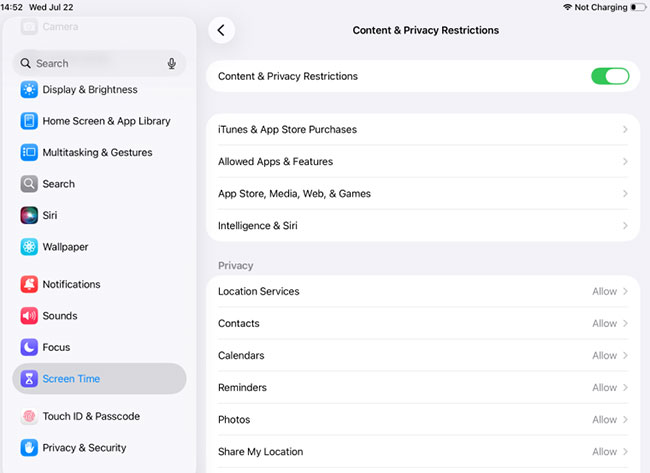
Task: Tap Allow value for Reminders
Action: [604, 388]
